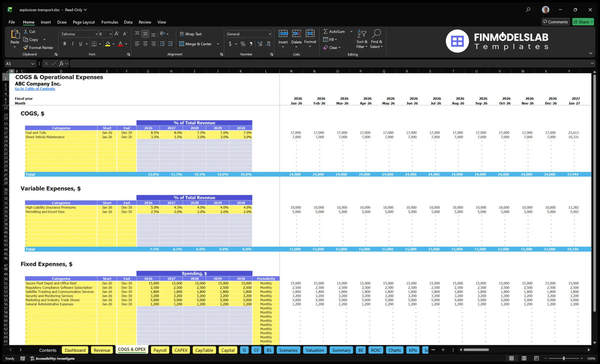
Task: Go to the Dashboard sheet tab
Action: pyautogui.click(x=75, y=350)
